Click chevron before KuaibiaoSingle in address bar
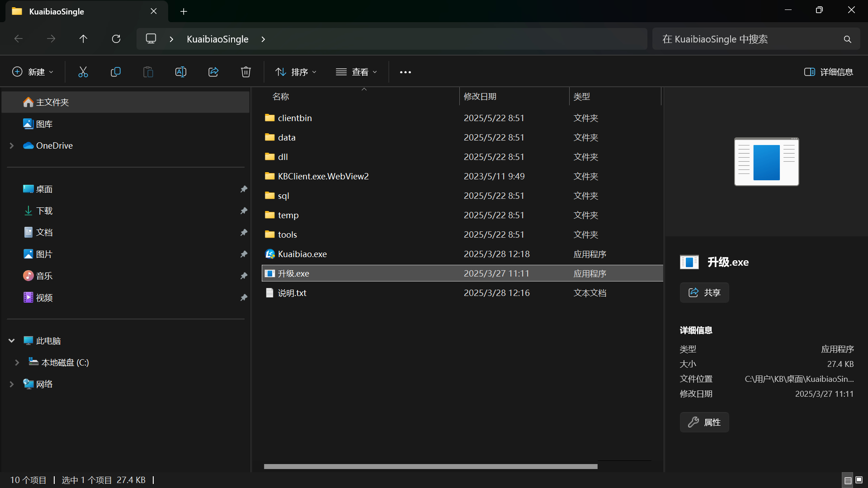868x488 pixels. pyautogui.click(x=171, y=39)
